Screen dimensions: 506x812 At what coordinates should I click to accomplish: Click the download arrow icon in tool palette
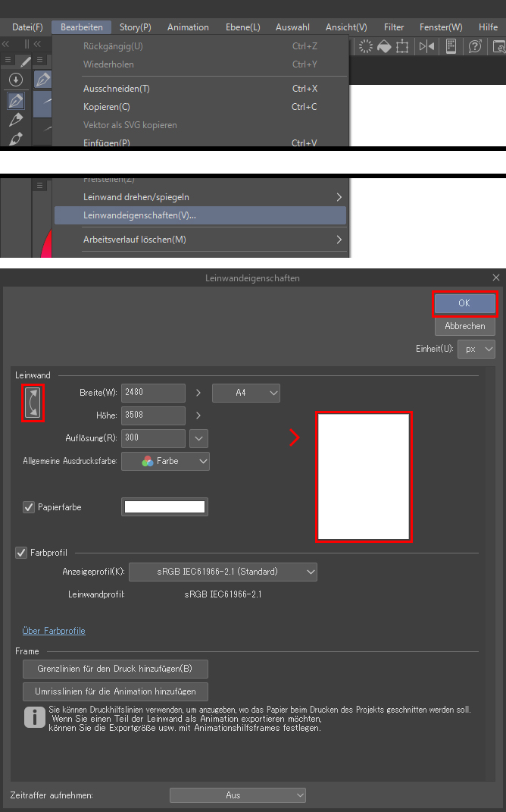point(16,80)
